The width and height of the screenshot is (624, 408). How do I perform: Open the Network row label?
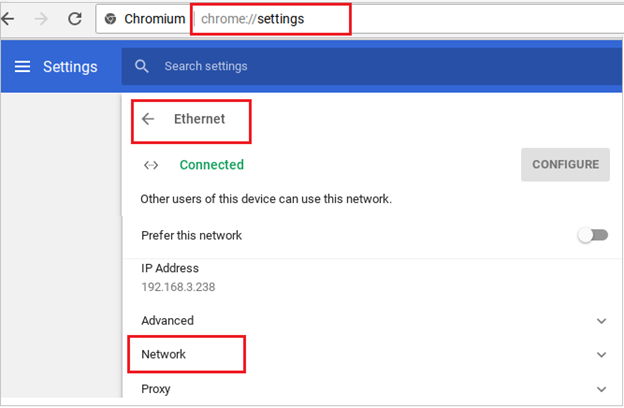click(x=163, y=354)
